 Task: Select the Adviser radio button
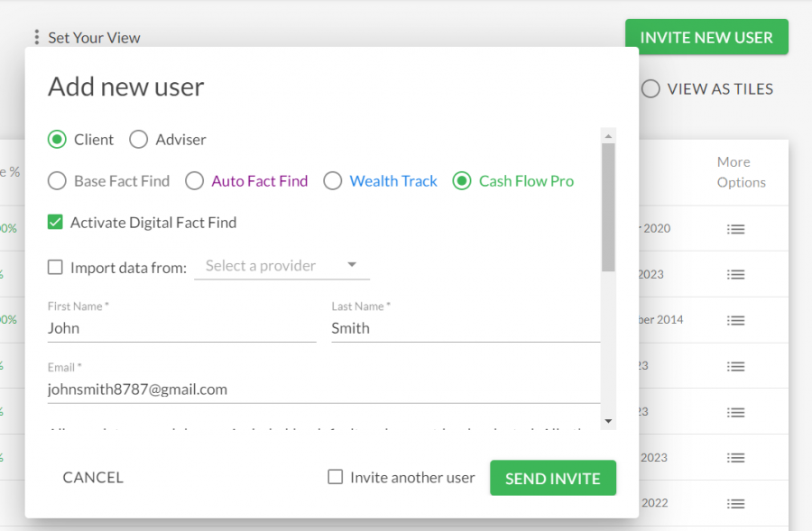[x=138, y=139]
